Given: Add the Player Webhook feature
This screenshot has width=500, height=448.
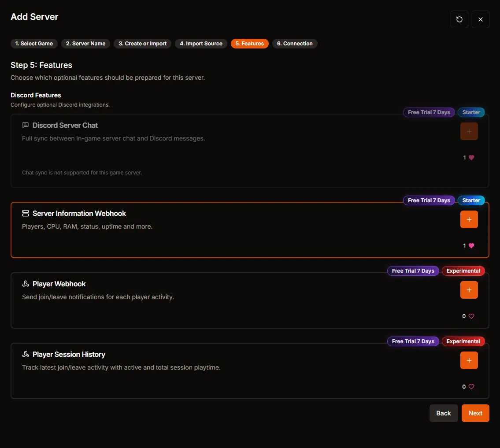Looking at the screenshot, I should point(469,290).
